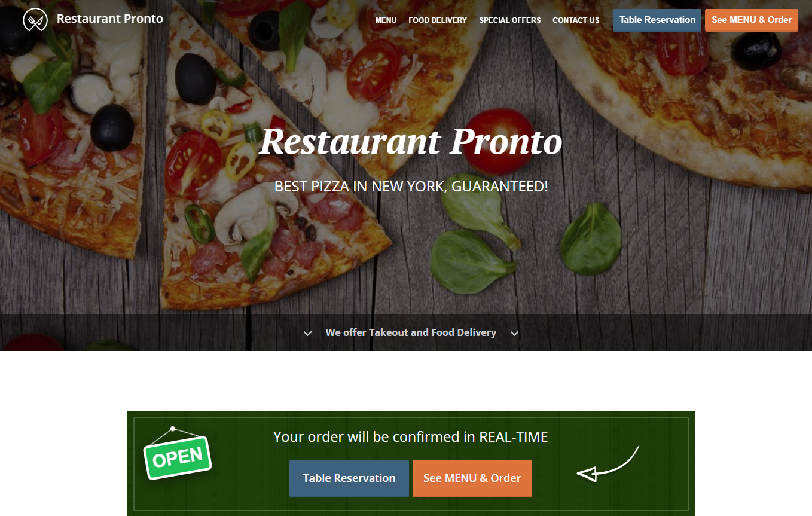
Task: Click 'Your order will be confirmed' text
Action: (411, 437)
